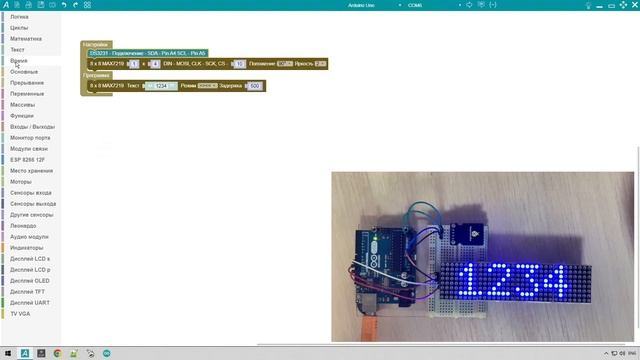Image resolution: width=640 pixels, height=360 pixels.
Task: Click the ArduBlock 'A' logo icon
Action: (6, 5)
